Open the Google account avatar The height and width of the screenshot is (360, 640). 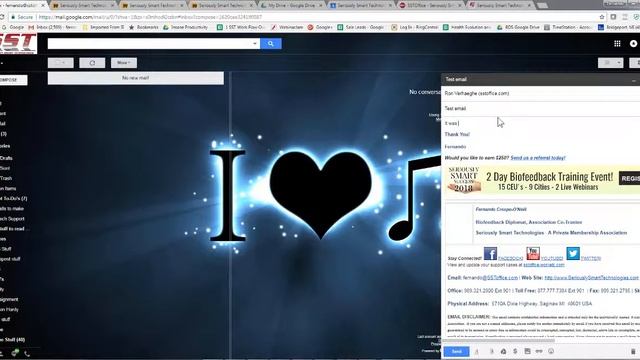click(633, 44)
